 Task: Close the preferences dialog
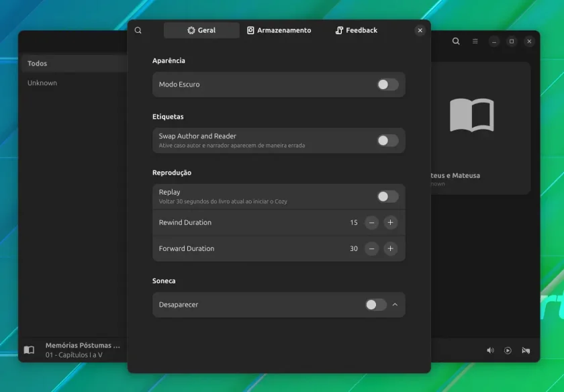[x=420, y=30]
